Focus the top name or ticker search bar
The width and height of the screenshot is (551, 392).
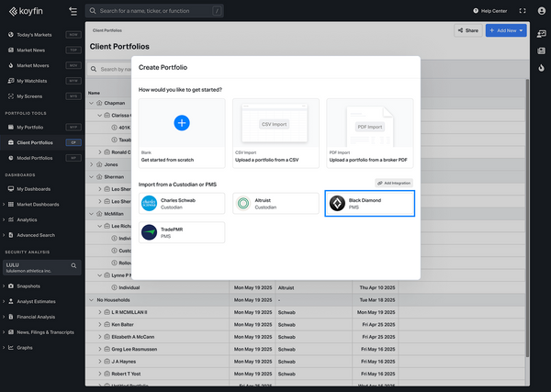point(154,11)
